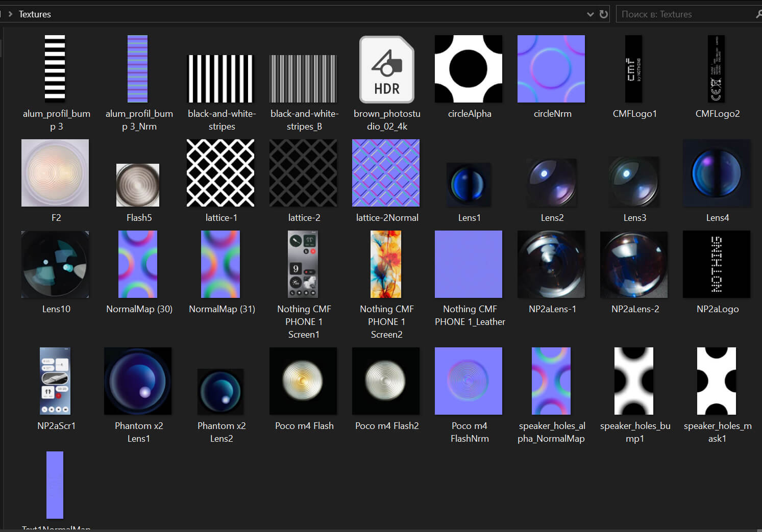Select the speaker_holes_bump1 file
762x532 pixels.
click(634, 381)
